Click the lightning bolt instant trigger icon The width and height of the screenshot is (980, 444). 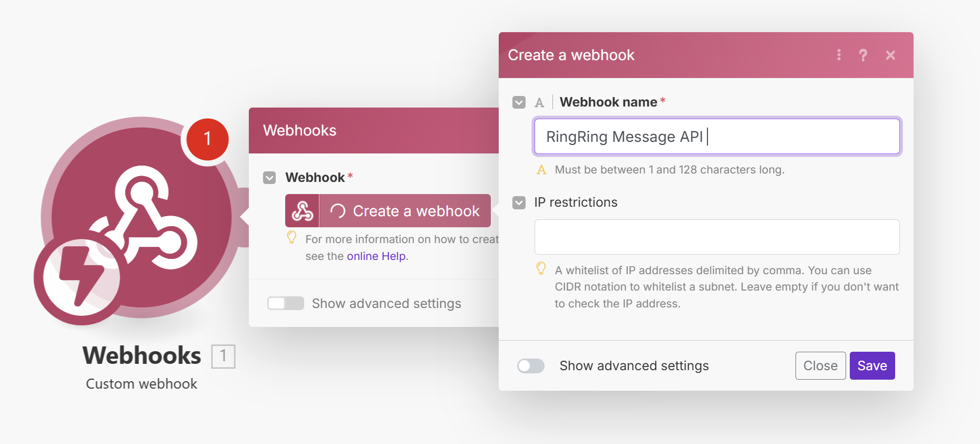tap(81, 277)
